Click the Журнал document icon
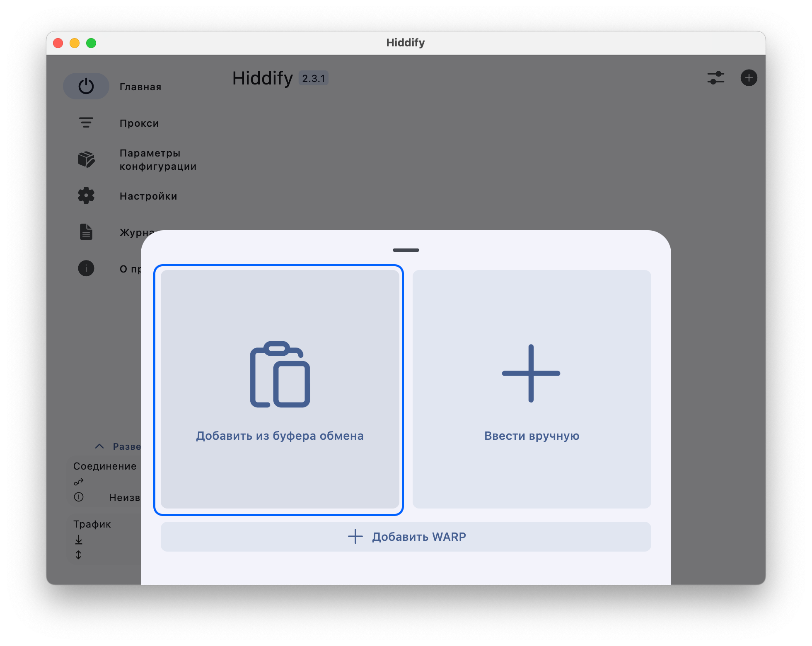 click(x=86, y=232)
